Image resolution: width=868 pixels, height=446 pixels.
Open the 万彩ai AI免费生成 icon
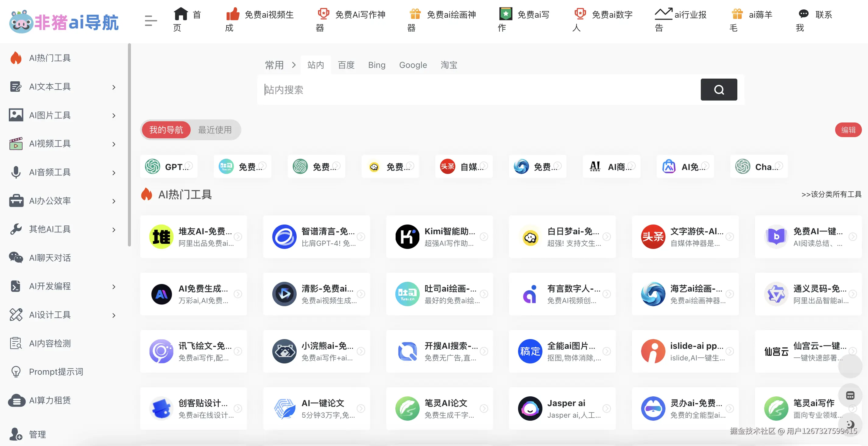click(161, 294)
